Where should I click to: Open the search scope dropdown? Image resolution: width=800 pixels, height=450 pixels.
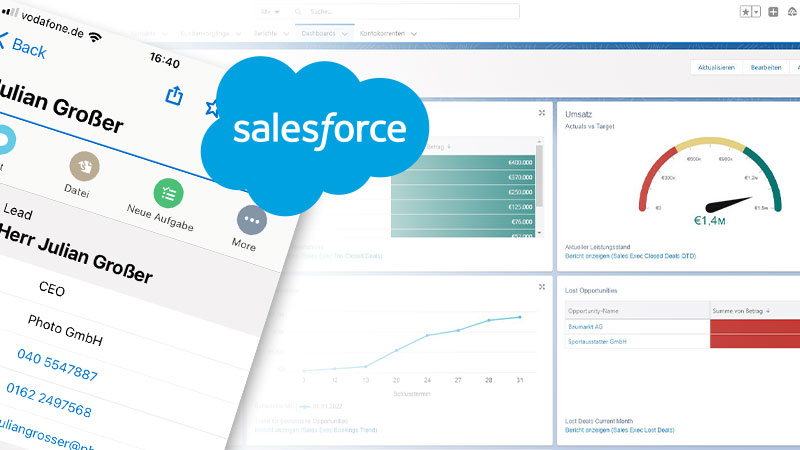tap(270, 11)
